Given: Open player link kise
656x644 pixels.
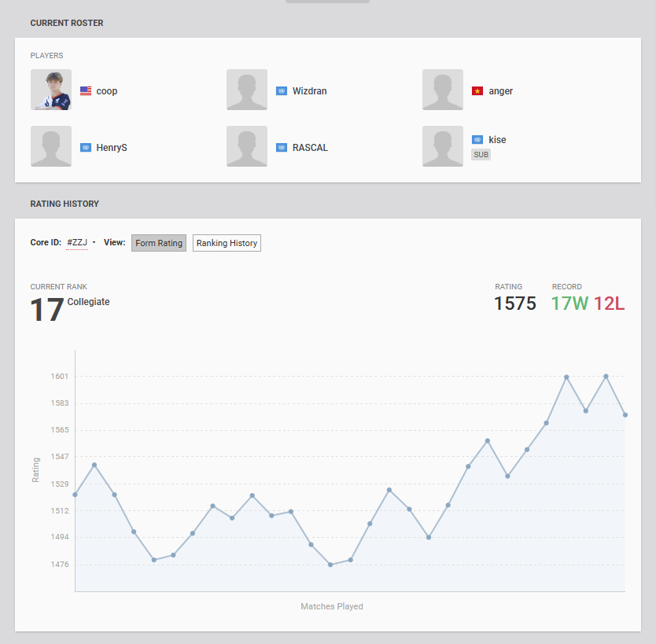Looking at the screenshot, I should click(497, 140).
